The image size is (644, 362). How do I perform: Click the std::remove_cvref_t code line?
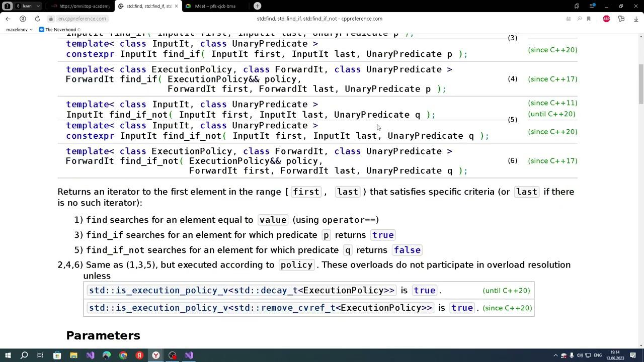(260, 308)
